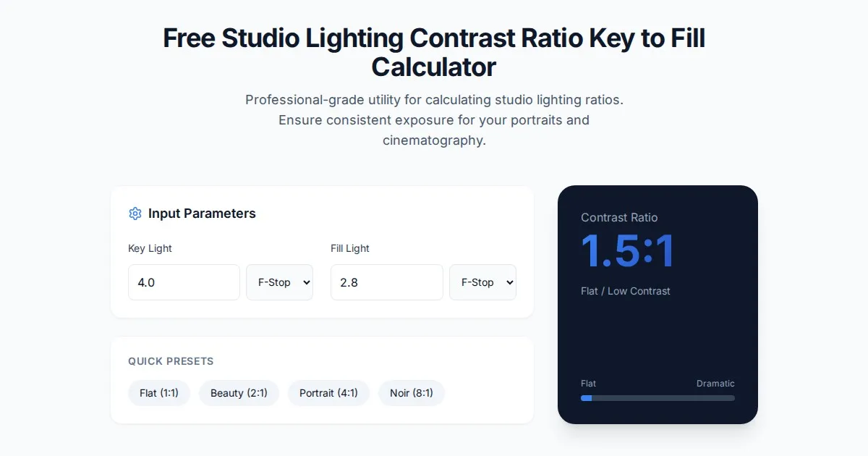Focus the Key Light value field
The width and height of the screenshot is (868, 456).
pos(184,282)
